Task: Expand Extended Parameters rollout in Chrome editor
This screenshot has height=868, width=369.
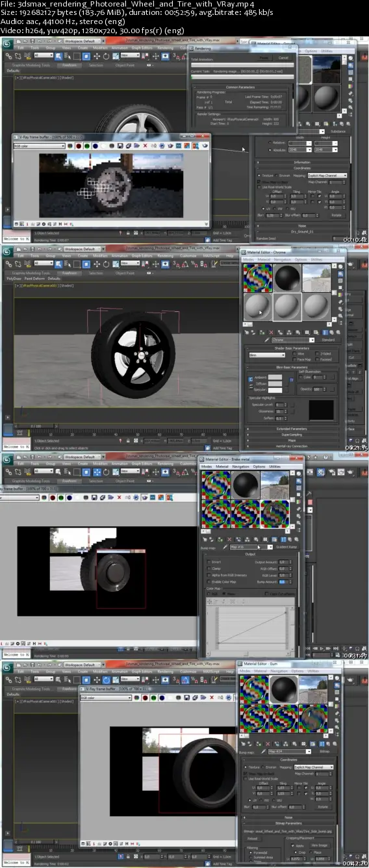Action: (292, 429)
